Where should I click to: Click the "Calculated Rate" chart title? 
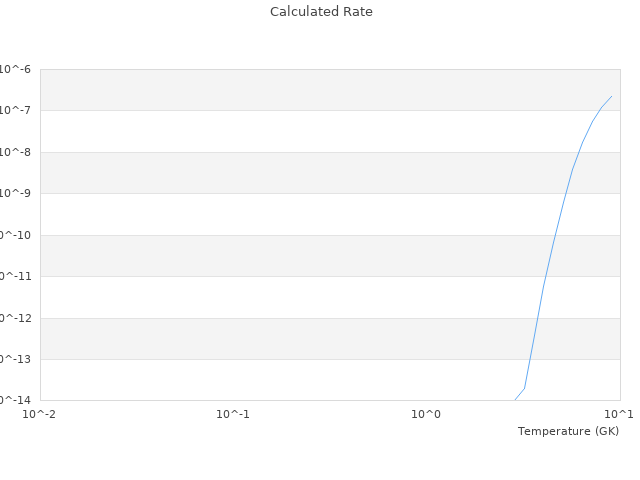[x=320, y=12]
